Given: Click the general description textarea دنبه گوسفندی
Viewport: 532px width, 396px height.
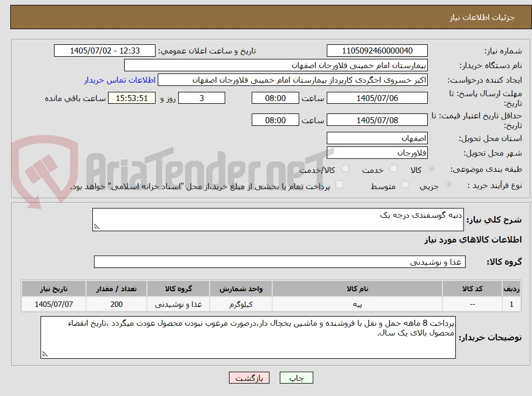Looking at the screenshot, I should pyautogui.click(x=278, y=219).
